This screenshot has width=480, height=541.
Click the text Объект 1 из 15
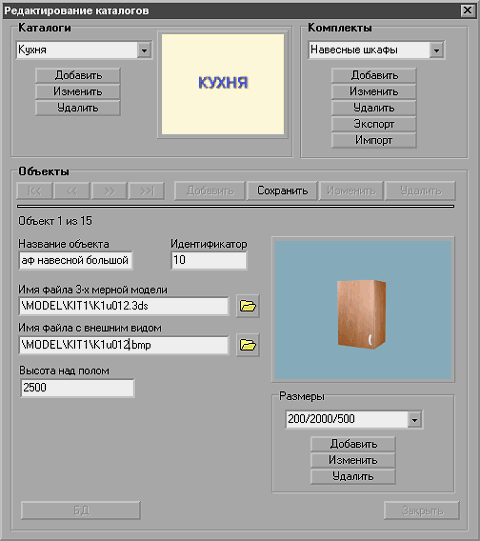(x=55, y=221)
